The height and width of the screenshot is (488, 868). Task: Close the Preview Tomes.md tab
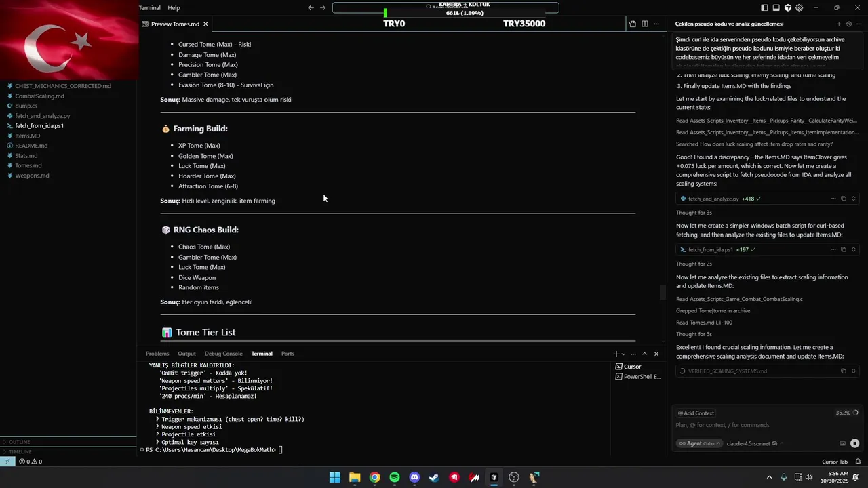[x=205, y=24]
